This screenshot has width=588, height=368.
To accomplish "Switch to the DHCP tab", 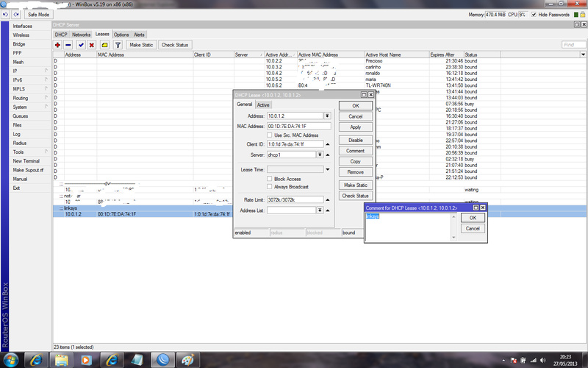I will click(x=61, y=35).
